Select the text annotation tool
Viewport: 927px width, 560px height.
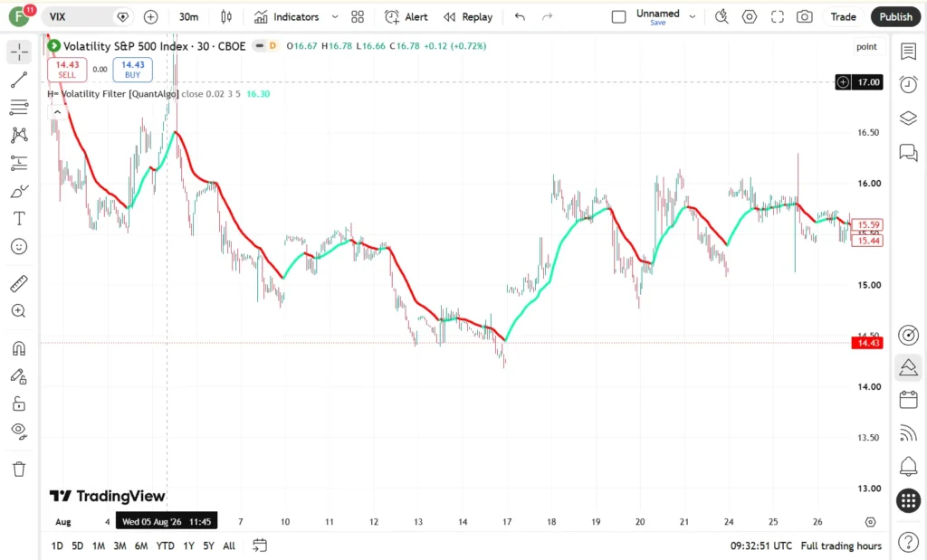pyautogui.click(x=19, y=219)
